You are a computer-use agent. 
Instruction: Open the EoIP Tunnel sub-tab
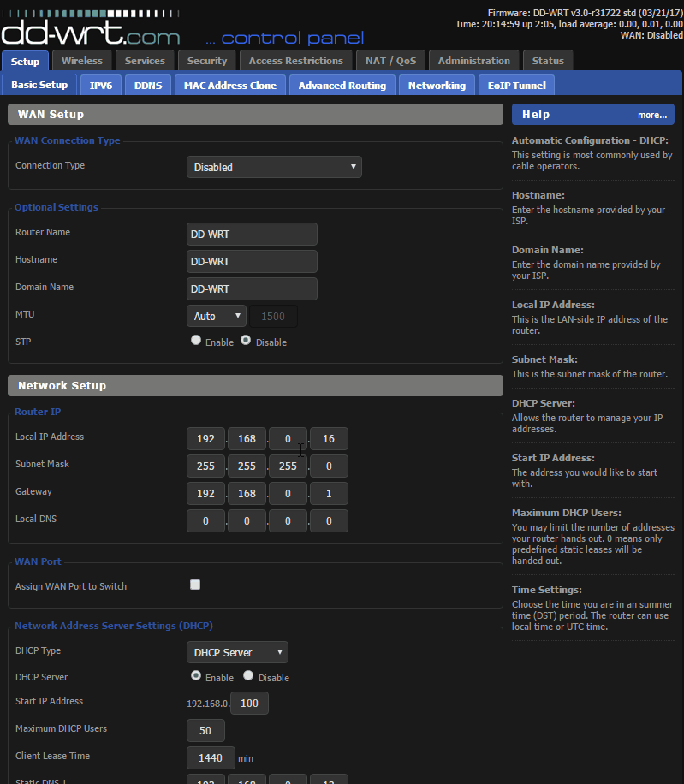pos(516,86)
